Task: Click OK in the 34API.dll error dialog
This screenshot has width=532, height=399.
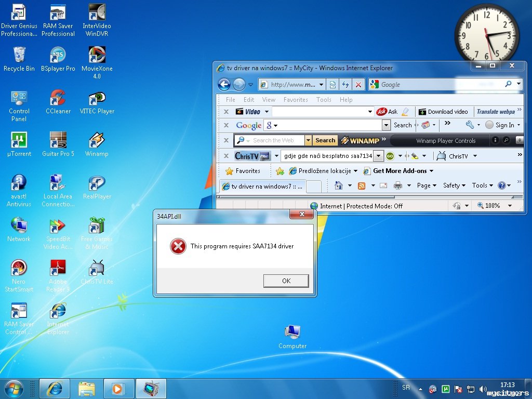Action: point(286,281)
